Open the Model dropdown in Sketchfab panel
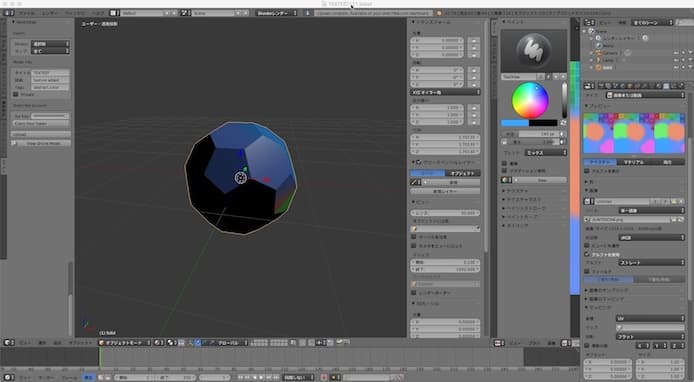This screenshot has width=694, height=382. point(50,44)
